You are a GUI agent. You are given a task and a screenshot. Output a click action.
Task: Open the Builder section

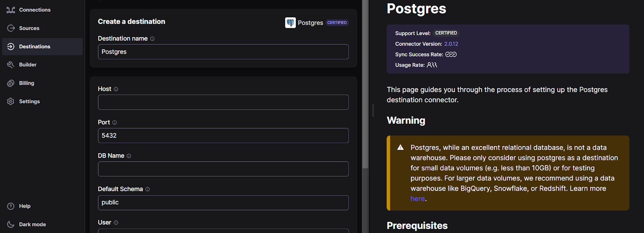pos(28,64)
